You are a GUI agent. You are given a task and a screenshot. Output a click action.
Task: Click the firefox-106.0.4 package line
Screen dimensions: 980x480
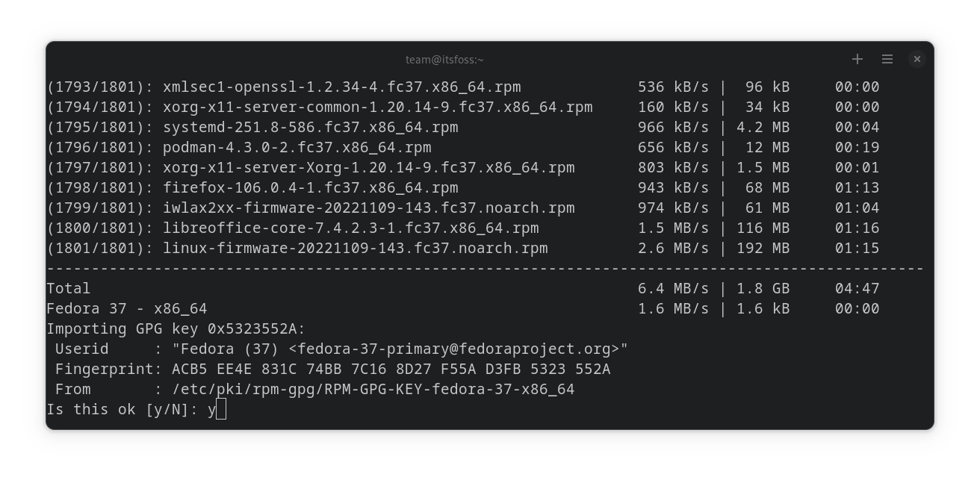(x=310, y=187)
